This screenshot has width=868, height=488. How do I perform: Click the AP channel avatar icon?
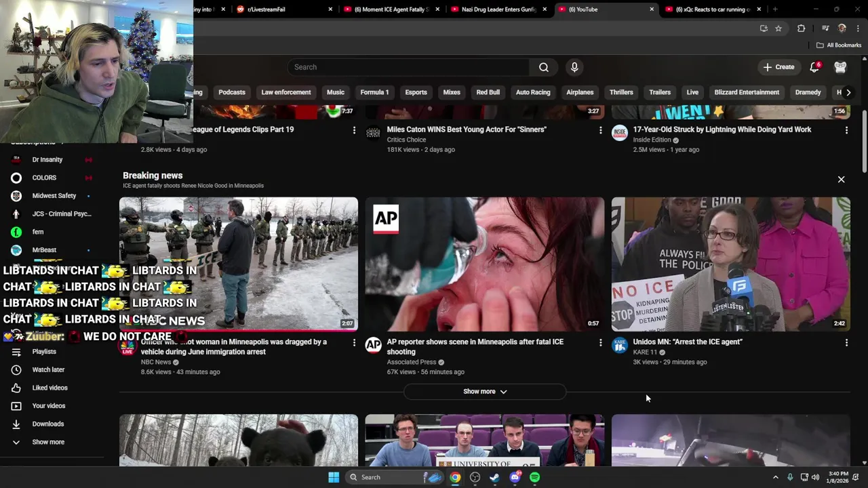click(374, 346)
